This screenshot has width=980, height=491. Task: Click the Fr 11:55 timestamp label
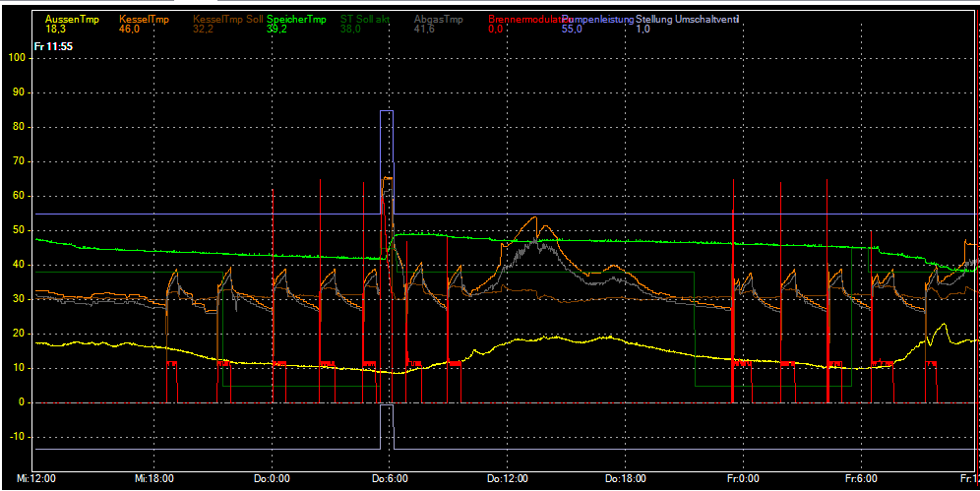pos(53,46)
